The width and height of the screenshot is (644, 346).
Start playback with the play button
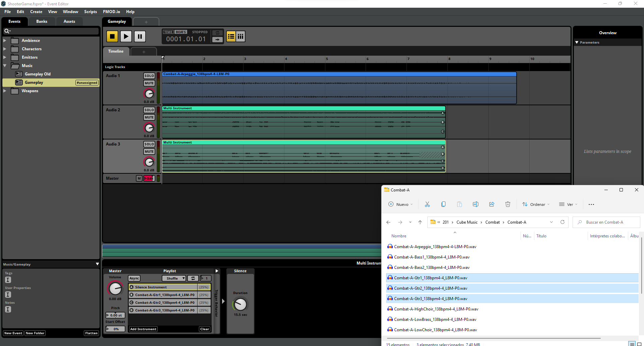coord(126,36)
